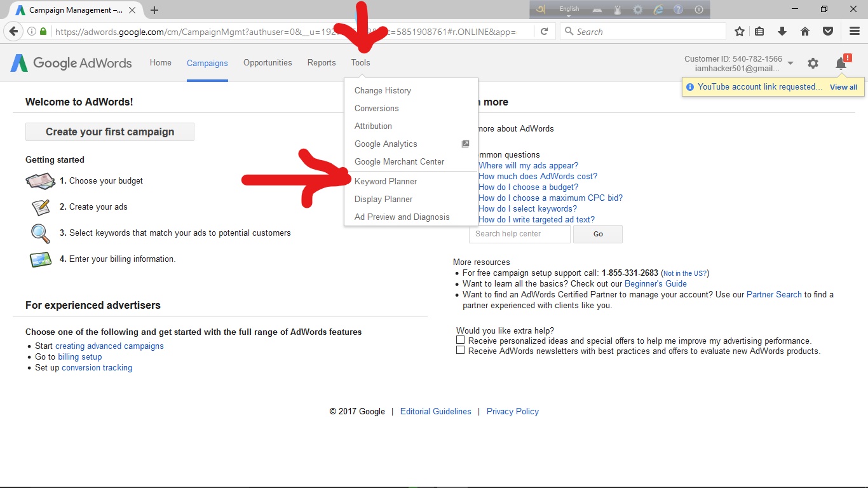Image resolution: width=868 pixels, height=488 pixels.
Task: Open the notifications bell
Action: click(841, 63)
